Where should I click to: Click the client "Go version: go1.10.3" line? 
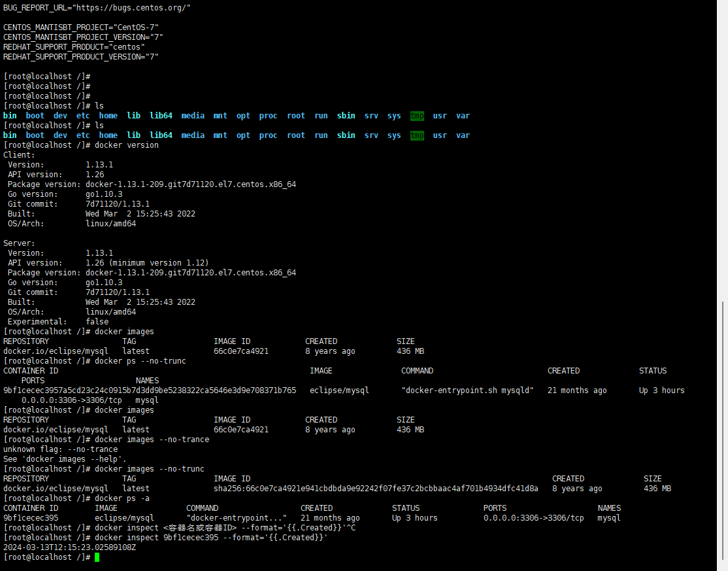(x=65, y=194)
